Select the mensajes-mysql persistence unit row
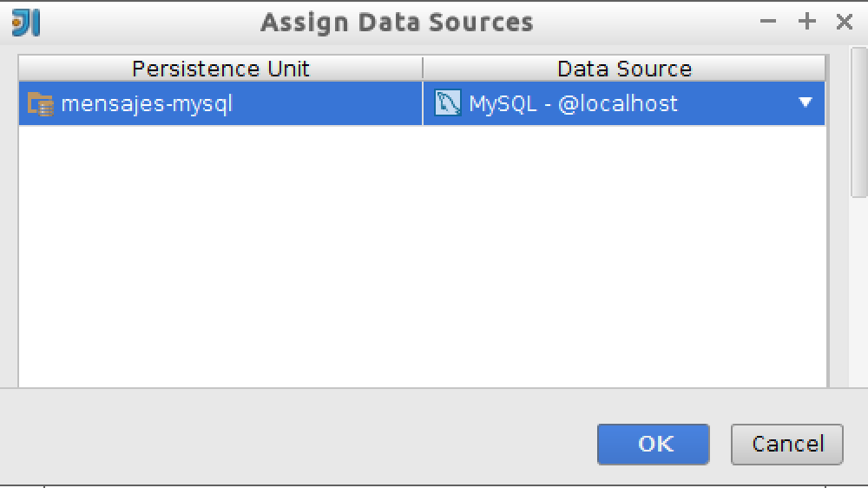The height and width of the screenshot is (488, 868). pos(220,103)
